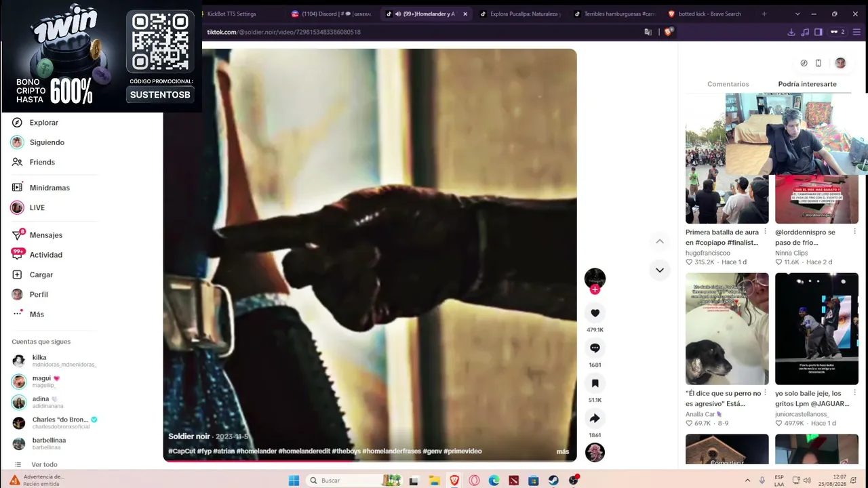Open followed account magui
This screenshot has height=488, width=868.
point(54,382)
